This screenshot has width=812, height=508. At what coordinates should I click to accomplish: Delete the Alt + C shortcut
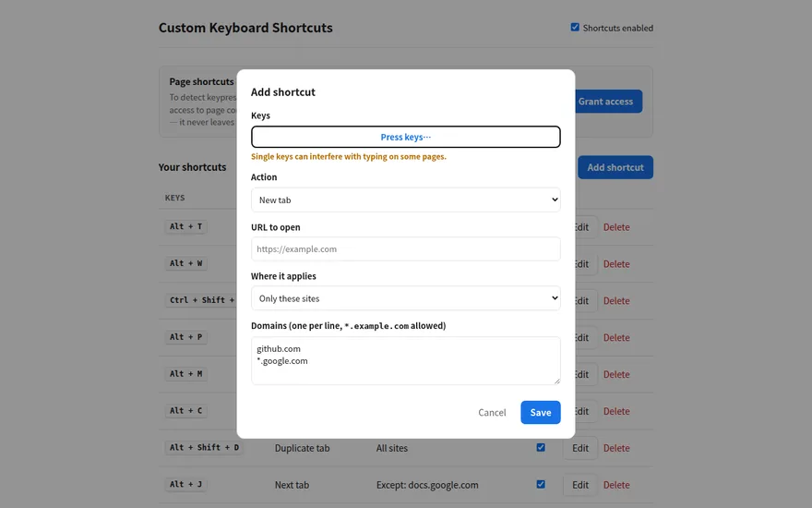[616, 411]
